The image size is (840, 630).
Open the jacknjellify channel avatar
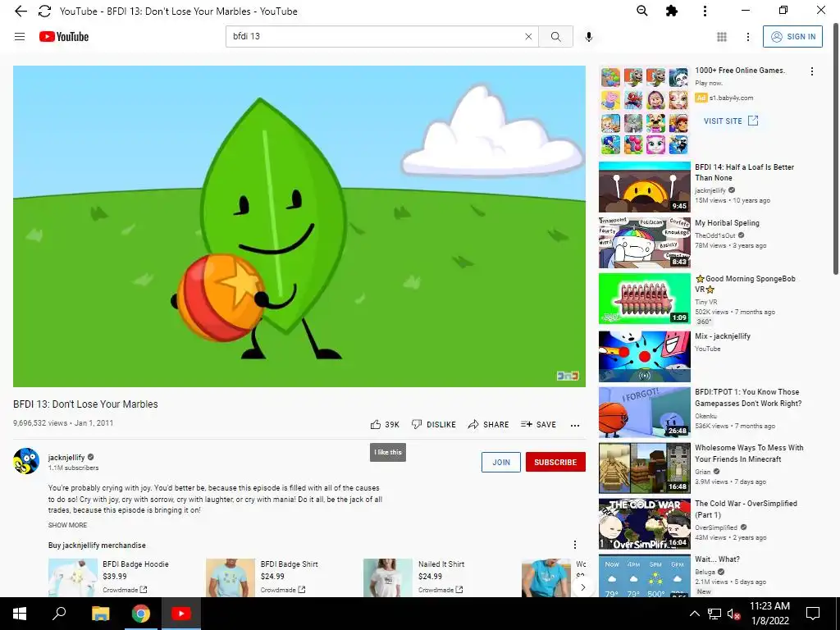(x=26, y=461)
